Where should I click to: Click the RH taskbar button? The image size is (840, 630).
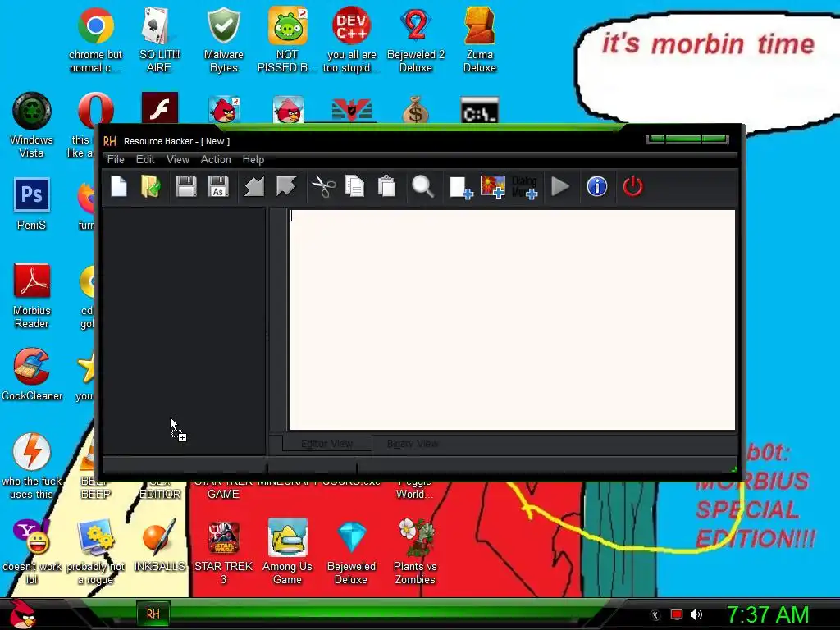(153, 614)
